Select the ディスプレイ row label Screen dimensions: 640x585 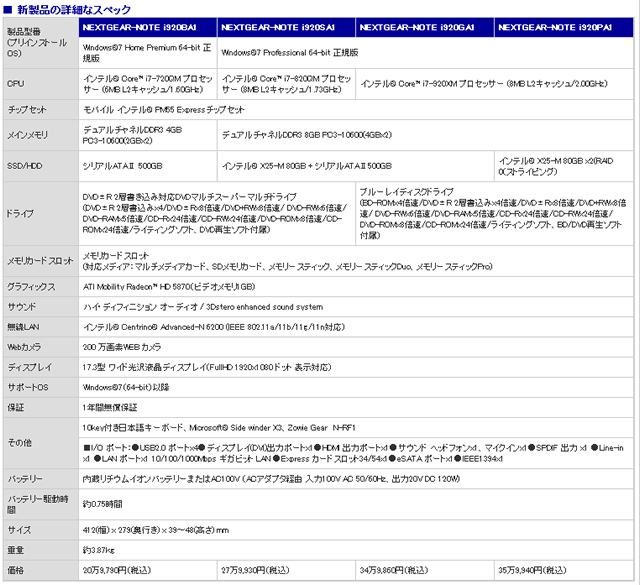click(41, 367)
